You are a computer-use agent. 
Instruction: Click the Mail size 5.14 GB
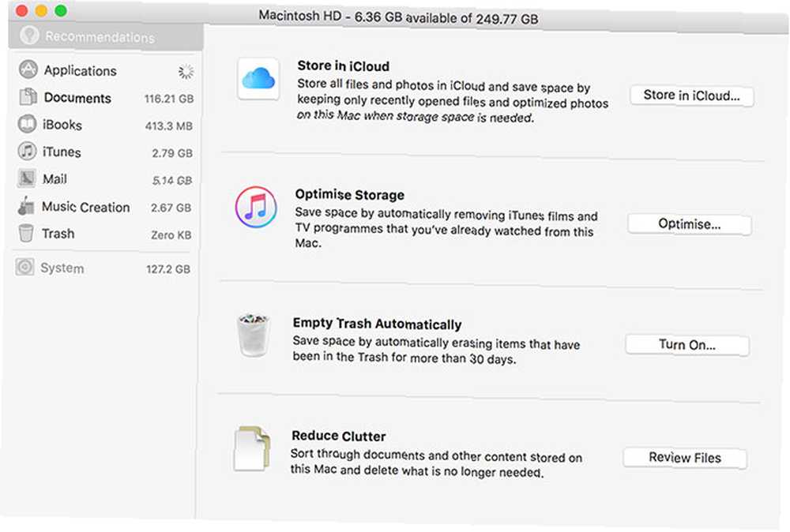pyautogui.click(x=172, y=180)
